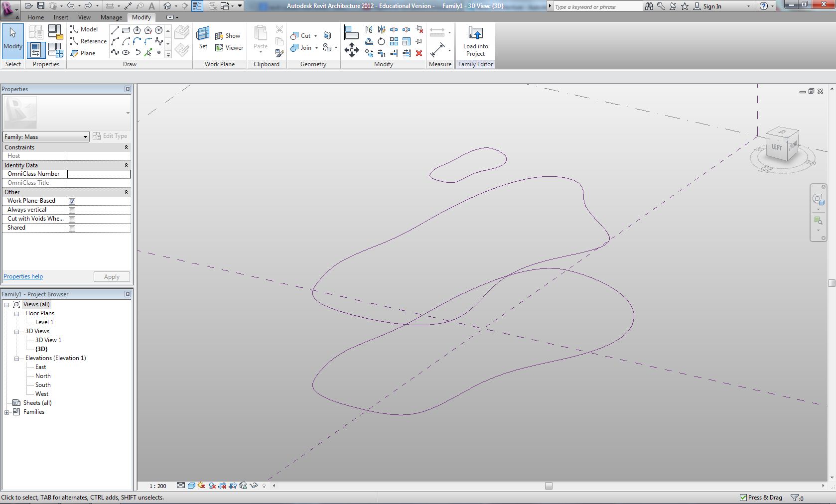Click the Rotate tool in Modify panel
The image size is (836, 504).
(x=381, y=41)
